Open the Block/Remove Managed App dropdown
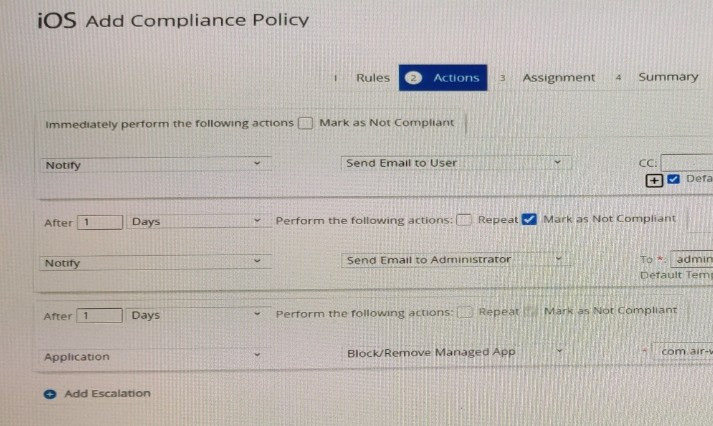713x426 pixels. (x=456, y=352)
